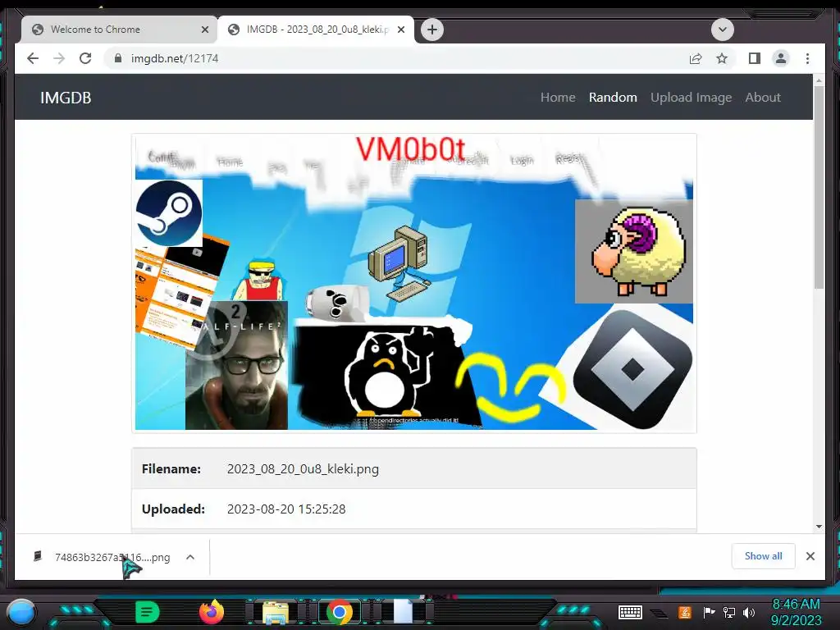840x630 pixels.
Task: Open the network tray icon
Action: pos(729,612)
